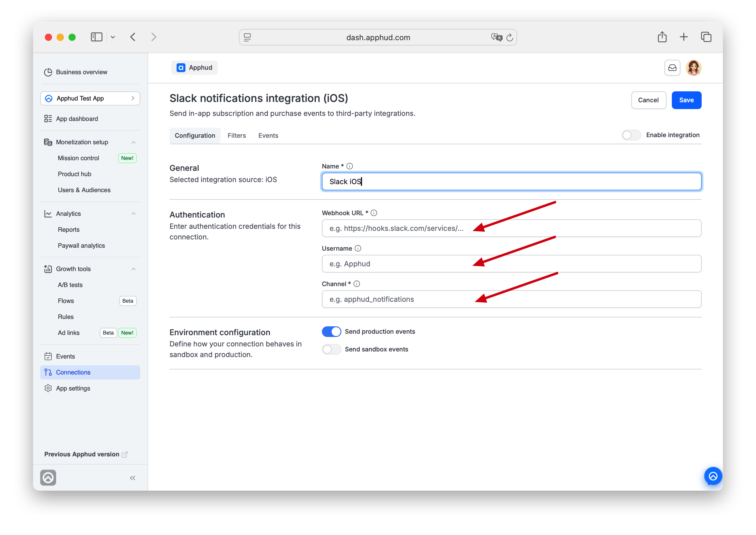The width and height of the screenshot is (756, 535).
Task: Click the Channel info icon
Action: [x=357, y=284]
